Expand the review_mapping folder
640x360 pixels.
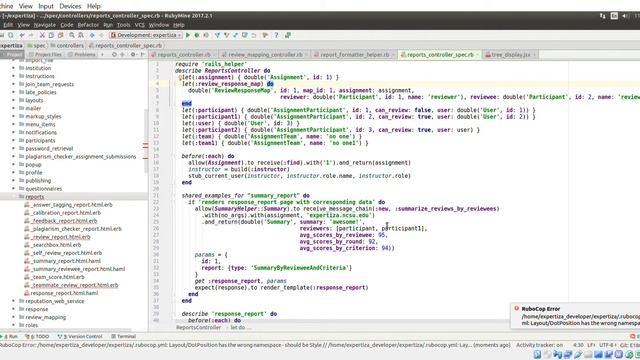click(x=13, y=317)
